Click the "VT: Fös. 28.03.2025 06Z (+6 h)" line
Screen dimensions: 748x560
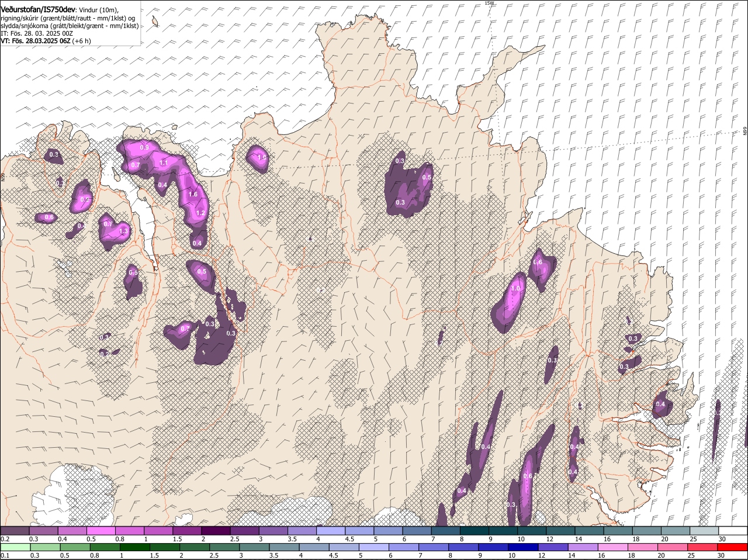(x=46, y=41)
